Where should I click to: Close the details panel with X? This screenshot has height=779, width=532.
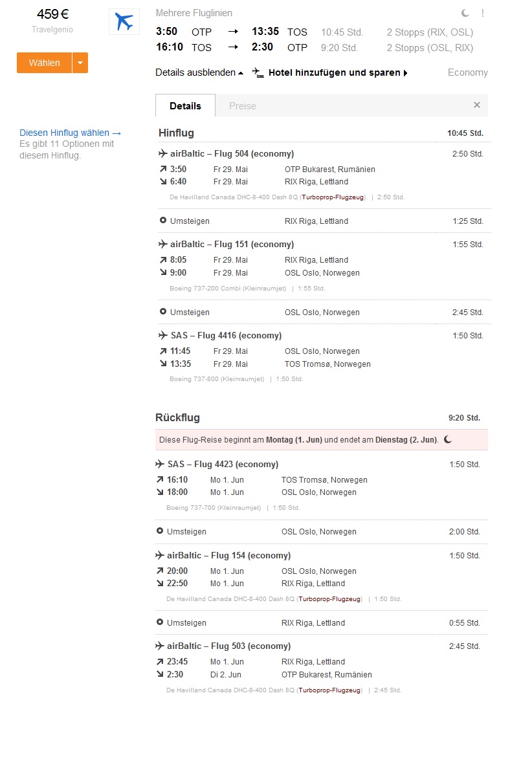pos(477,105)
